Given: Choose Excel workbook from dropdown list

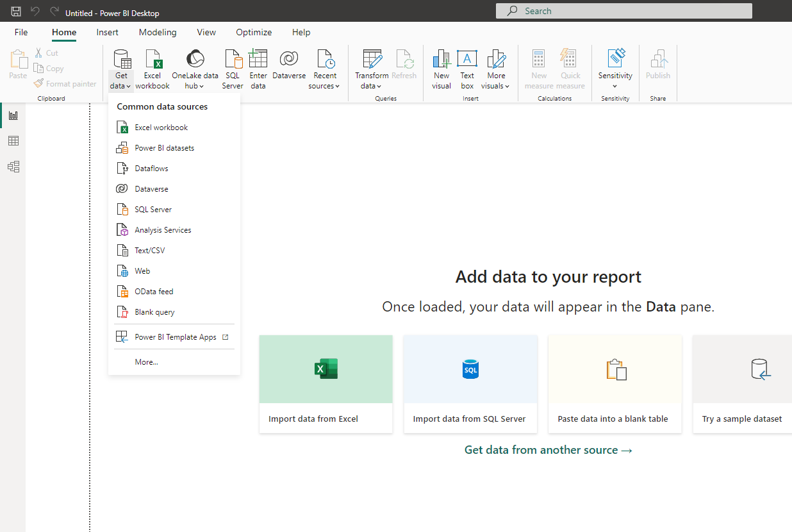Looking at the screenshot, I should point(174,128).
